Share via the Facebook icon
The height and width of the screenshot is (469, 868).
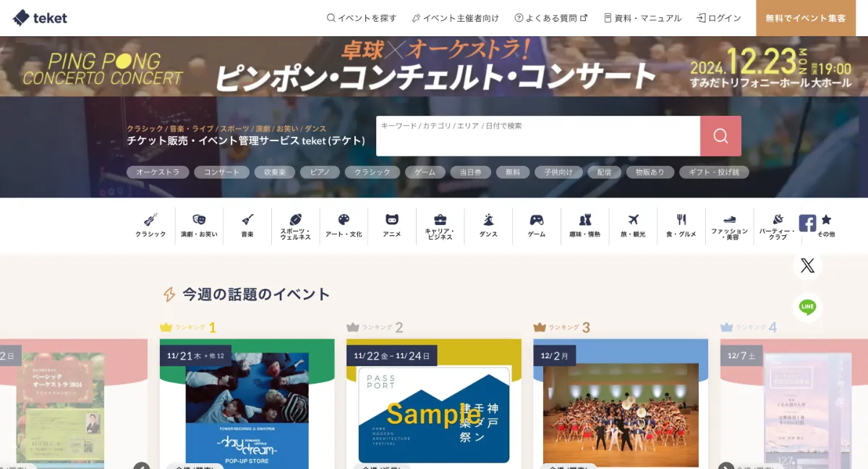[x=807, y=223]
